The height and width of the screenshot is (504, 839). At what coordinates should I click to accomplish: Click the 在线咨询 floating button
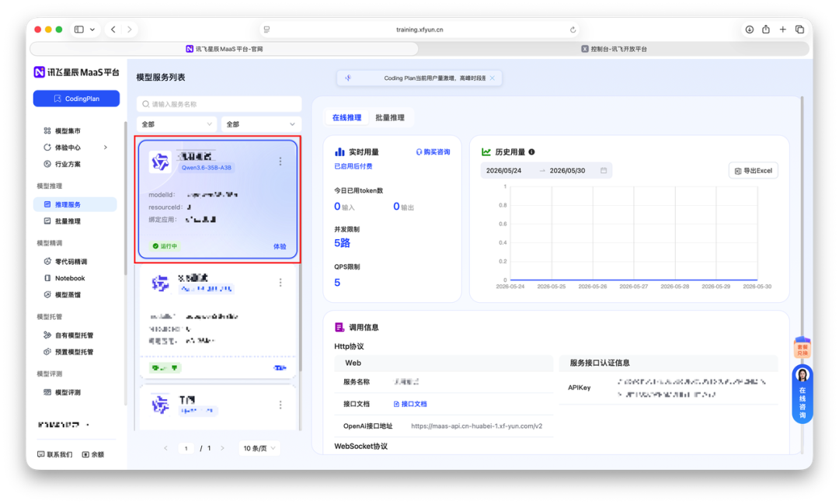click(802, 395)
